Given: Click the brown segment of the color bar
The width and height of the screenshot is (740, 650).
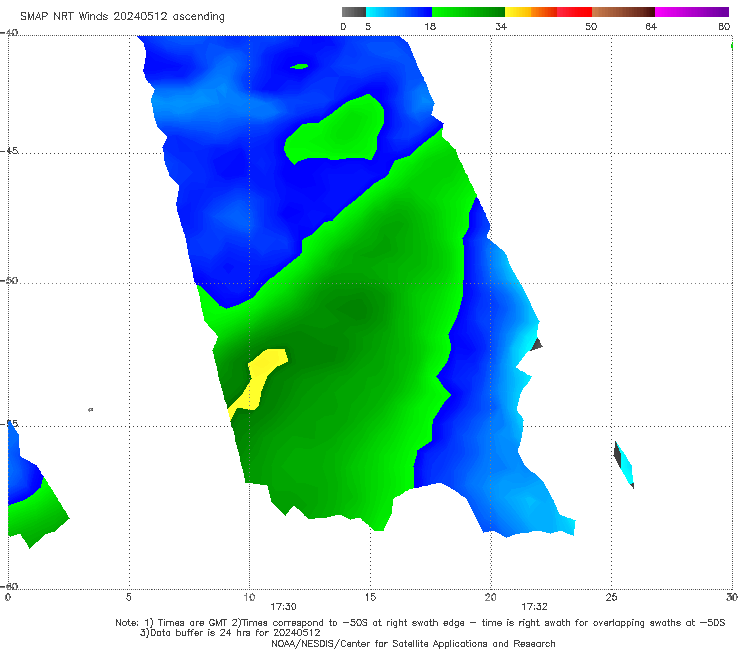Looking at the screenshot, I should 623,12.
